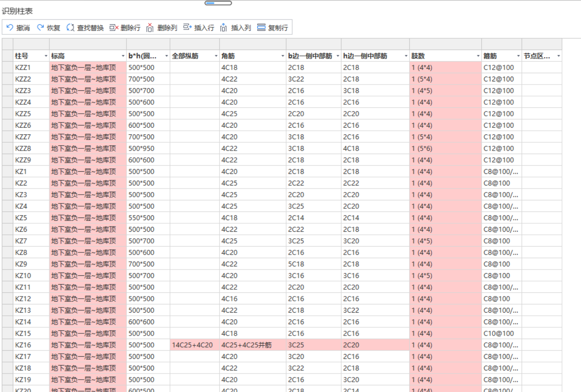Click the 复制行 copy row icon

[261, 28]
